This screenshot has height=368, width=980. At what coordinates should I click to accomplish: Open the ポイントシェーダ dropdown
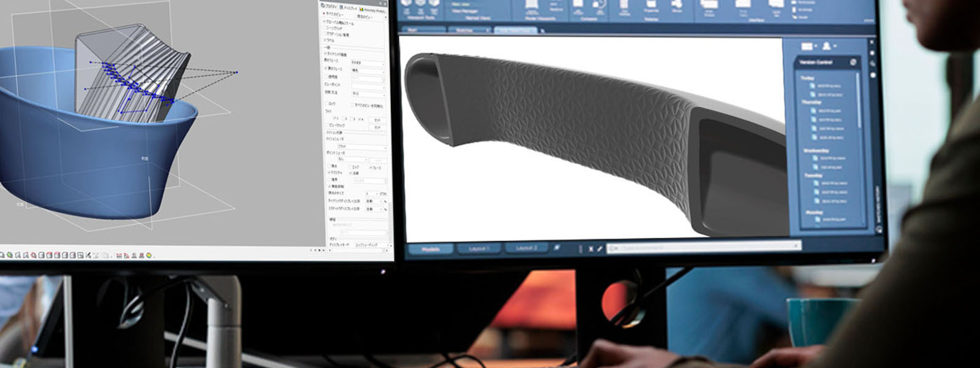tap(353, 160)
